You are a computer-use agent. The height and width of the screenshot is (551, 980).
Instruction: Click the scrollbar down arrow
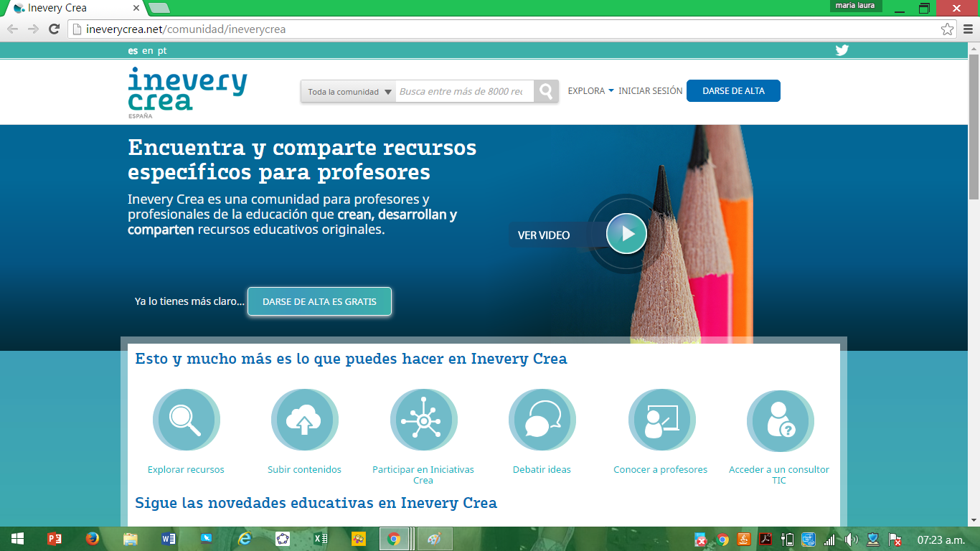point(974,521)
